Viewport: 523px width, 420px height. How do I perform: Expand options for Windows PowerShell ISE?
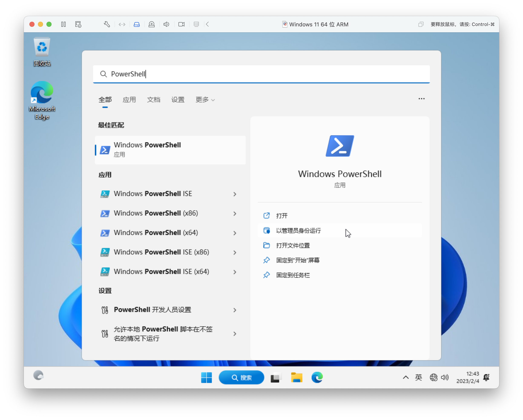pos(235,194)
